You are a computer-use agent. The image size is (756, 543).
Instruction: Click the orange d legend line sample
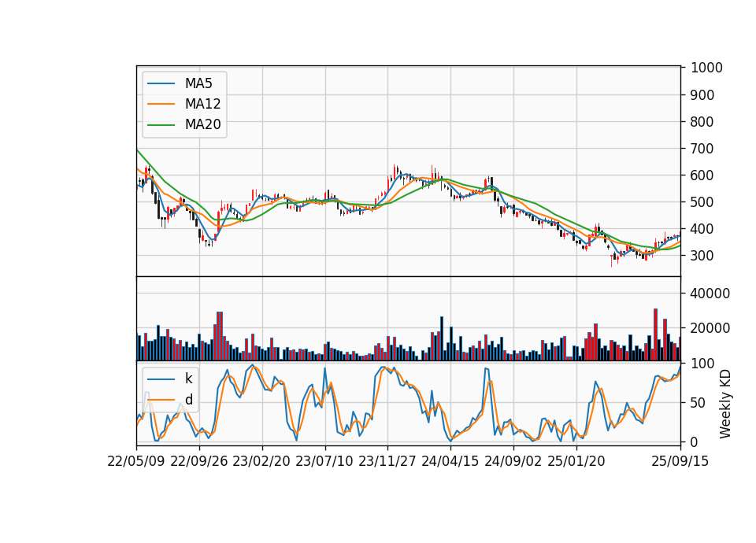click(x=161, y=400)
